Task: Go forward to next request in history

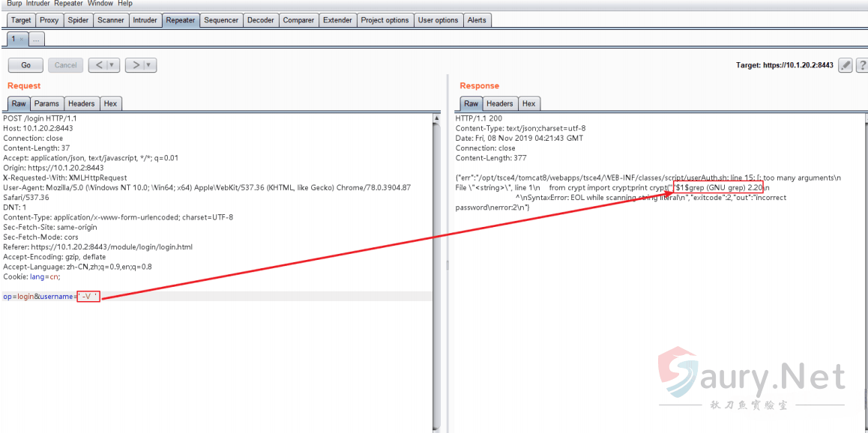Action: 134,65
